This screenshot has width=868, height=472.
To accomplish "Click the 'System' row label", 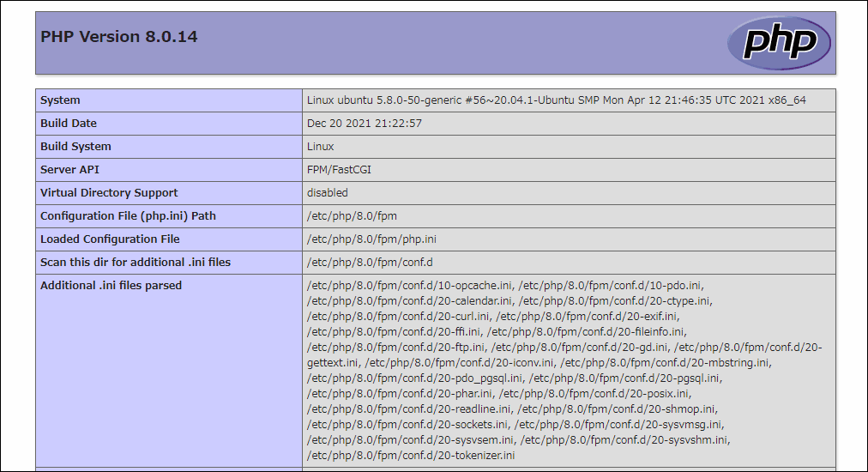I will pos(60,100).
